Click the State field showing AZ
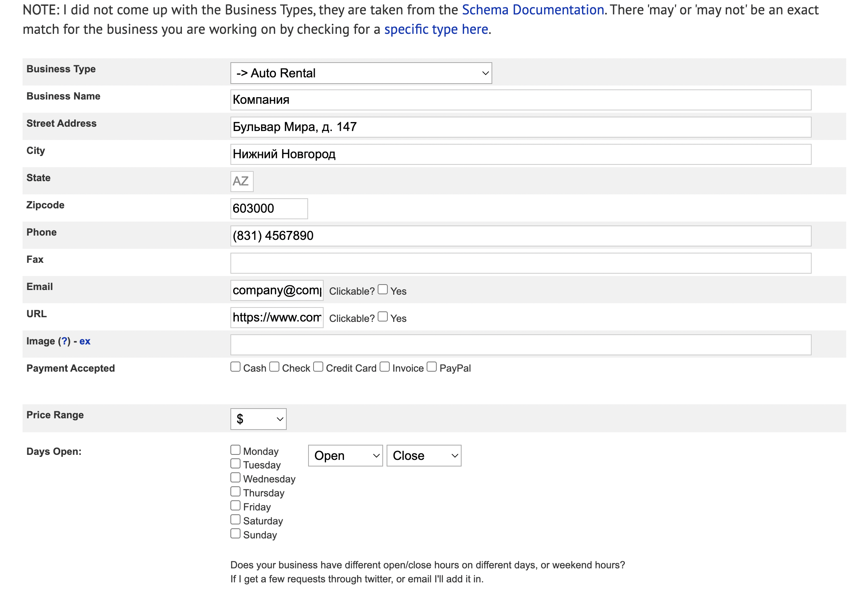The width and height of the screenshot is (868, 615). [242, 182]
